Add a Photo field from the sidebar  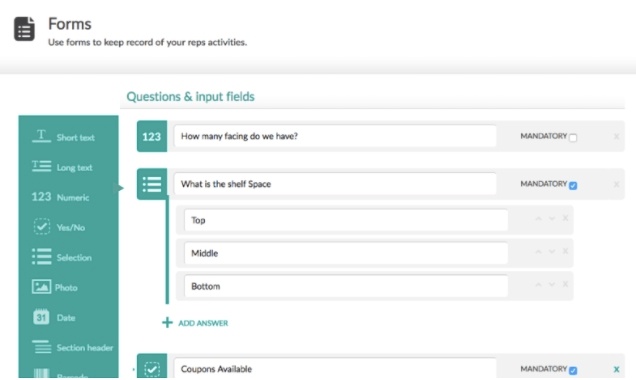(x=54, y=287)
